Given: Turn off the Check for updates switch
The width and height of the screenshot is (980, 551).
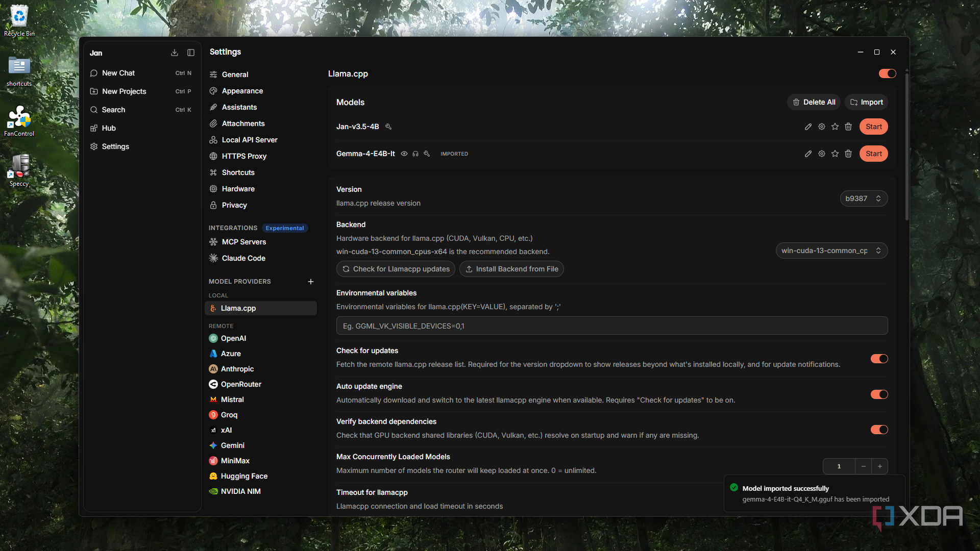Looking at the screenshot, I should [x=879, y=359].
